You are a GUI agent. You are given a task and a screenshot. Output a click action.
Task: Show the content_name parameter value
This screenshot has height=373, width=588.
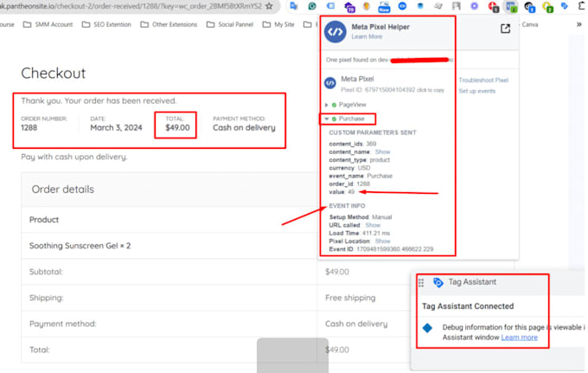tap(382, 152)
